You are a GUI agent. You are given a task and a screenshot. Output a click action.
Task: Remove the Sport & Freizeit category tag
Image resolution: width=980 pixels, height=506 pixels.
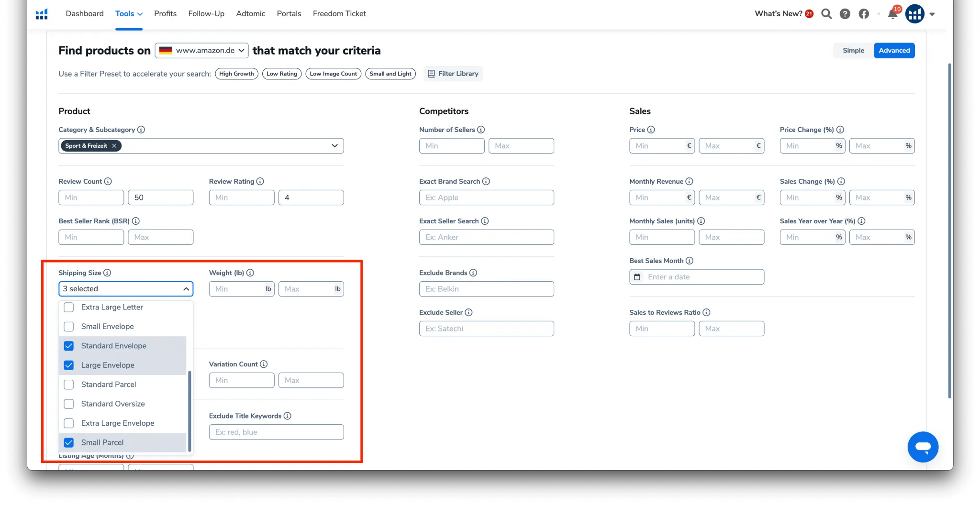pos(114,146)
